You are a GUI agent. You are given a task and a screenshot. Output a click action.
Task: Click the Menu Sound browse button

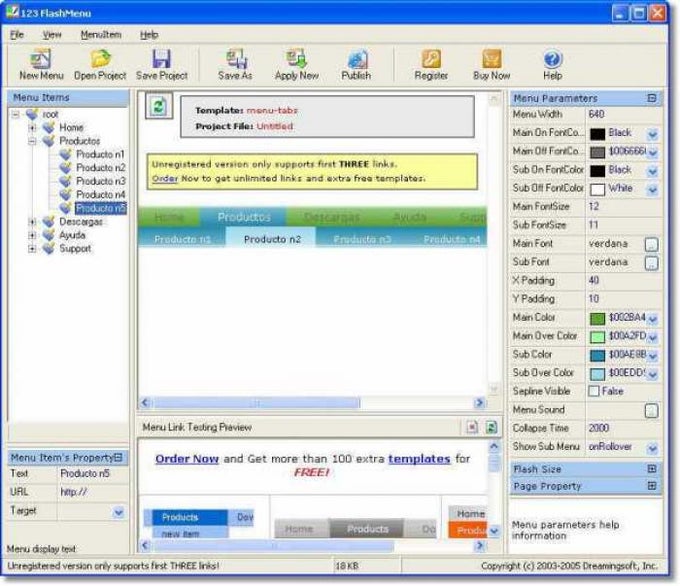pos(651,410)
